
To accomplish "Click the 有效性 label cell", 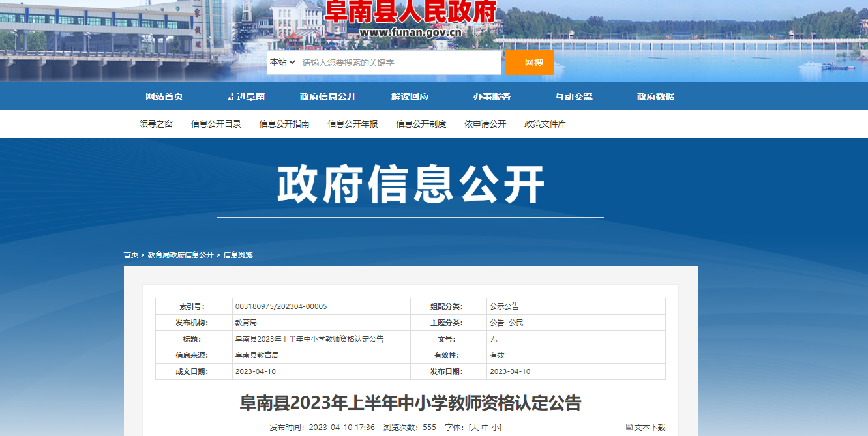I will 449,355.
